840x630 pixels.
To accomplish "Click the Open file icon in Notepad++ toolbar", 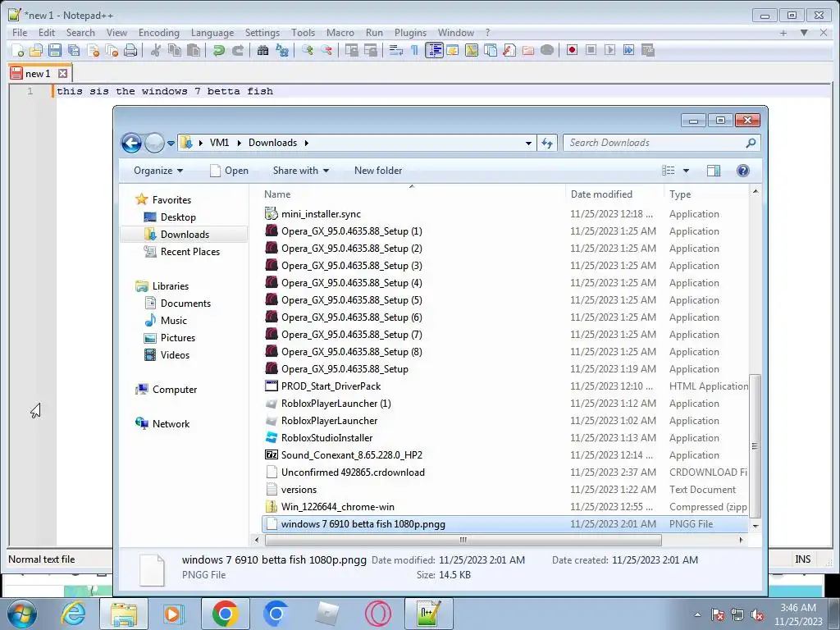I will [36, 50].
